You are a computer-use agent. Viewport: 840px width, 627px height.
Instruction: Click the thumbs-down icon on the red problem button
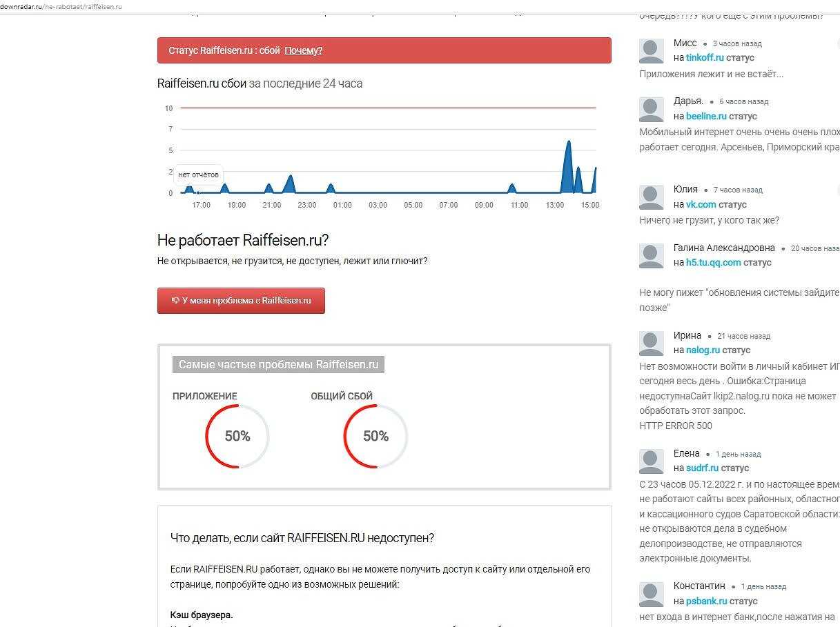[x=175, y=301]
